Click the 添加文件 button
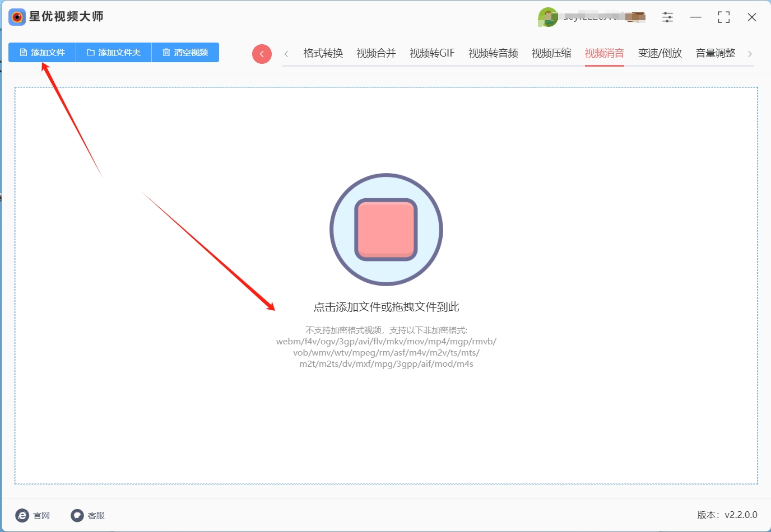The width and height of the screenshot is (771, 532). click(x=42, y=53)
